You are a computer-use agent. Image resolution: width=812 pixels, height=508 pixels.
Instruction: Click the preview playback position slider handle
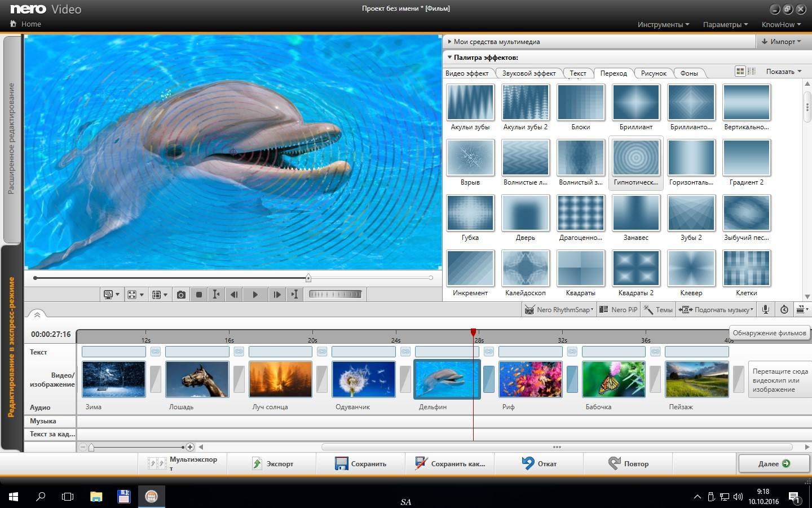308,278
